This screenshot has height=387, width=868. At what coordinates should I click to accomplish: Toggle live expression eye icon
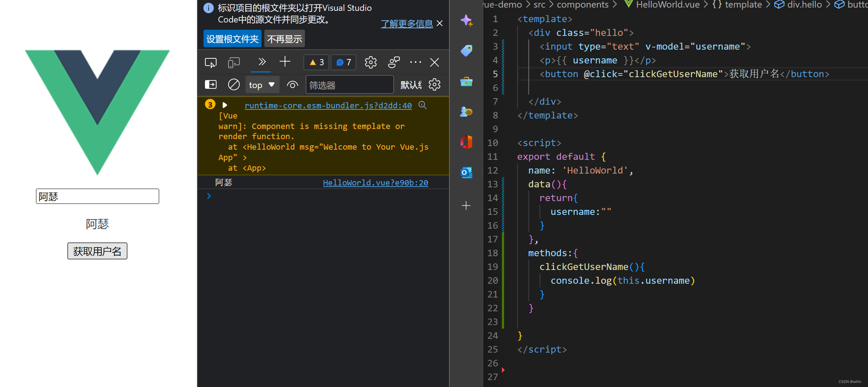click(x=293, y=85)
